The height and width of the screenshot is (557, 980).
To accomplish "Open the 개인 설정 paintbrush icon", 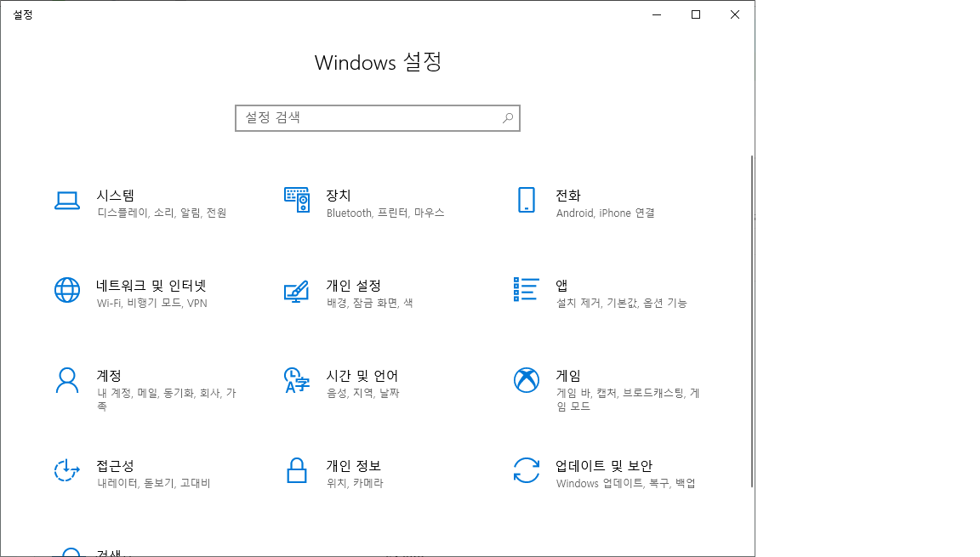I will coord(296,291).
